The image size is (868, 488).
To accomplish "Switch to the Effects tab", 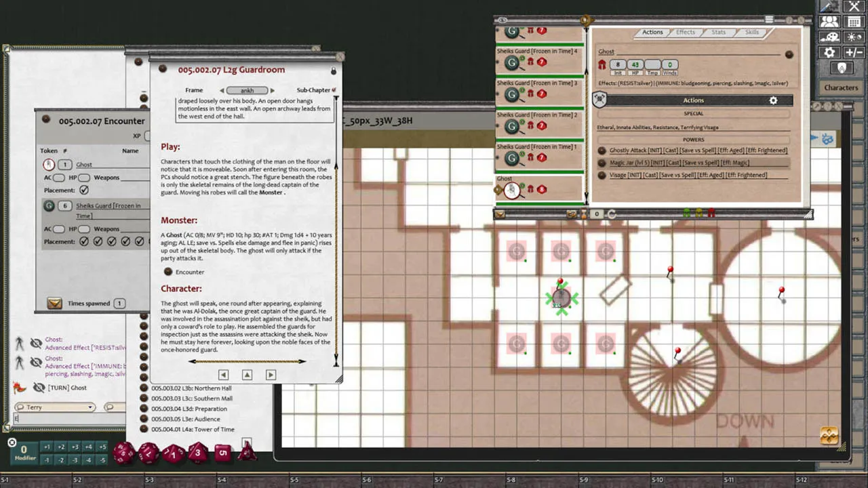I will [x=686, y=33].
